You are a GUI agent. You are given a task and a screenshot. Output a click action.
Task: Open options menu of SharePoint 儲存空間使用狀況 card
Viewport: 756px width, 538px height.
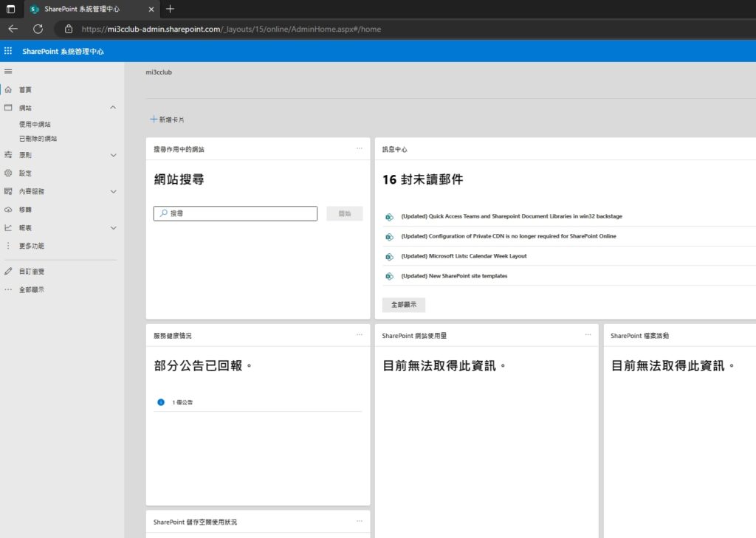360,521
